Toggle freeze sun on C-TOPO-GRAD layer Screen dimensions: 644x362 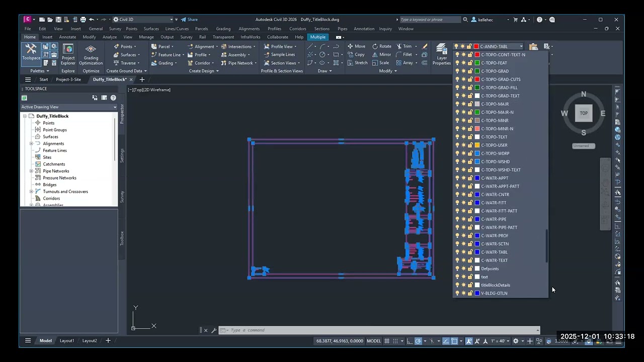point(463,71)
